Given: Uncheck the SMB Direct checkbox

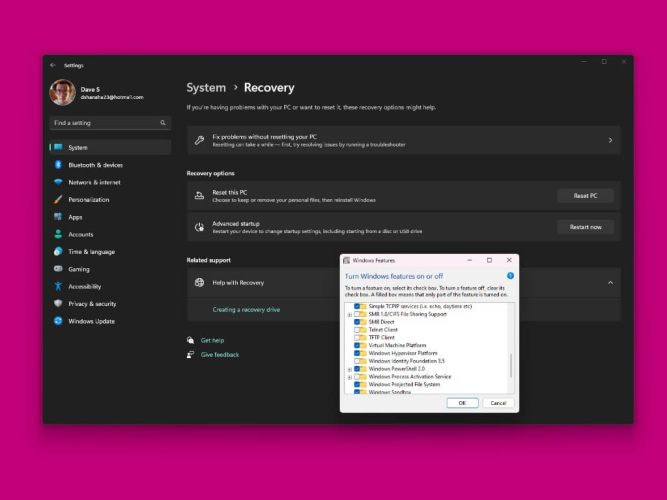Looking at the screenshot, I should 357,322.
